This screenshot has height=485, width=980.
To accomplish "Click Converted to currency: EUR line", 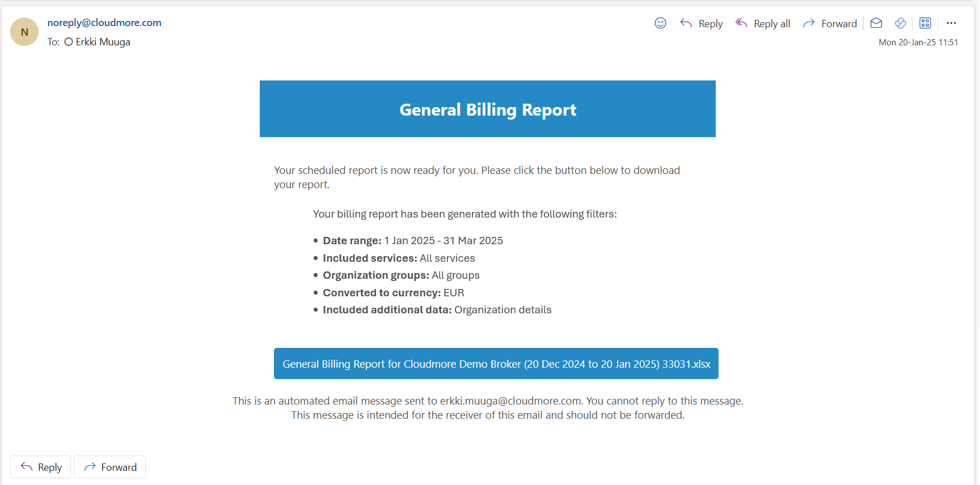I will (x=394, y=293).
